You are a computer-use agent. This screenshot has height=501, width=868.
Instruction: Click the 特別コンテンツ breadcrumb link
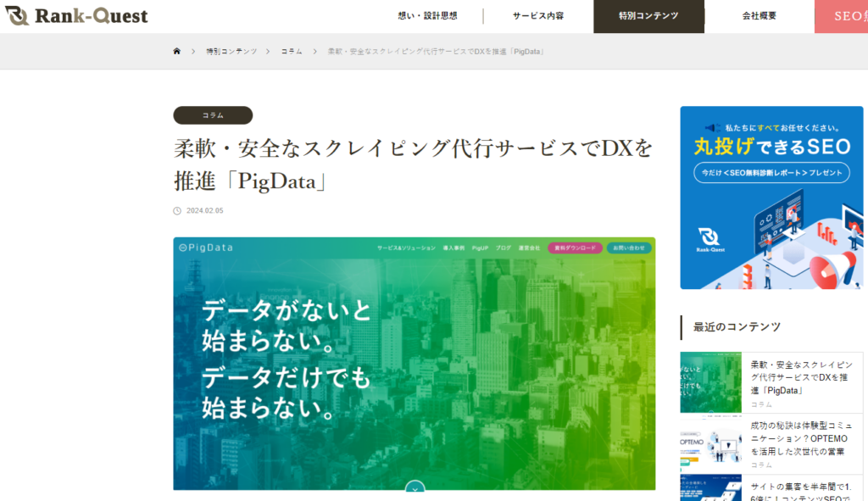[x=231, y=52]
